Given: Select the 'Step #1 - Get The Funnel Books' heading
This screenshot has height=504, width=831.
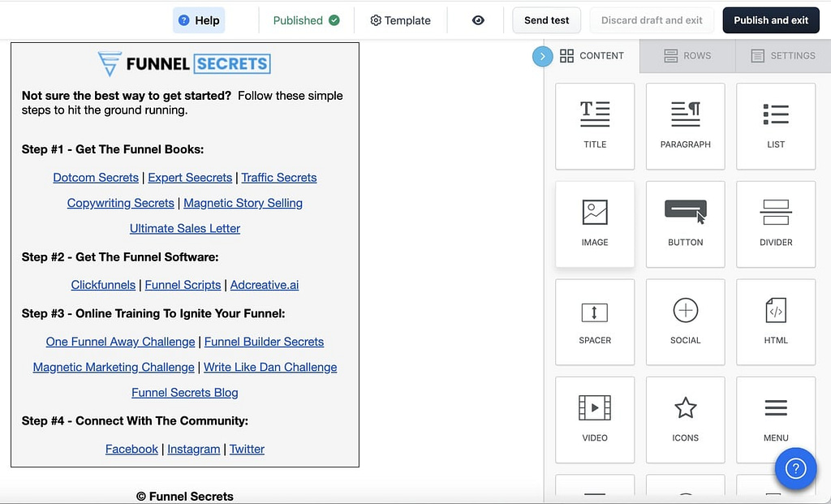Looking at the screenshot, I should point(113,149).
